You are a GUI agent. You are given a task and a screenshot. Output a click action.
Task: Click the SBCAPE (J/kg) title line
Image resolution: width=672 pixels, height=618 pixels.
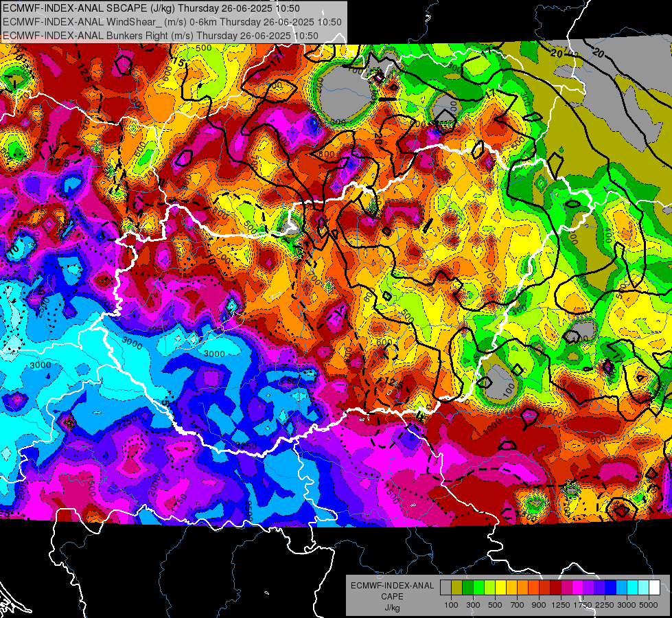click(151, 8)
